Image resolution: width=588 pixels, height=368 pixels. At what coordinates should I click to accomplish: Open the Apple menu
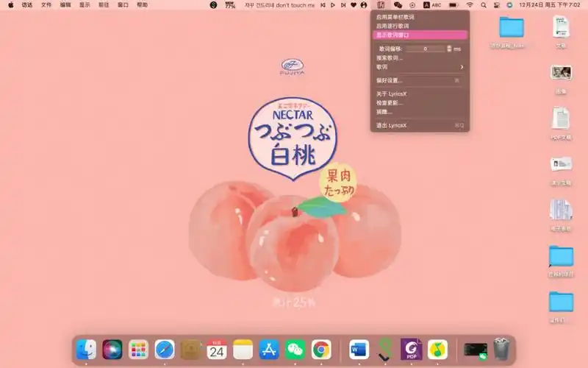coord(11,5)
